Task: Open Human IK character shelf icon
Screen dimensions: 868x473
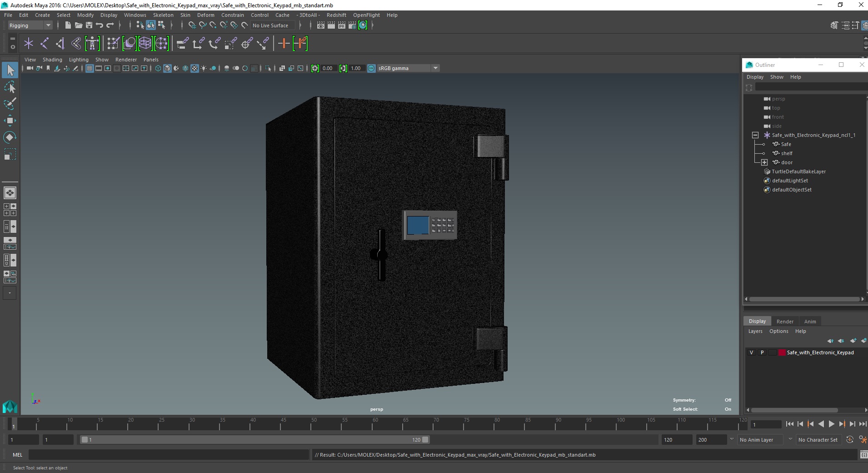Action: tap(92, 44)
